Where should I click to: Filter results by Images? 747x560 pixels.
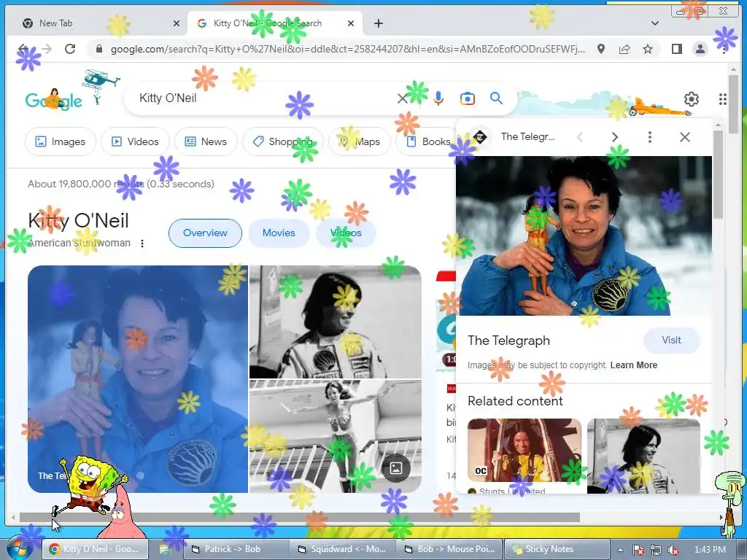61,141
